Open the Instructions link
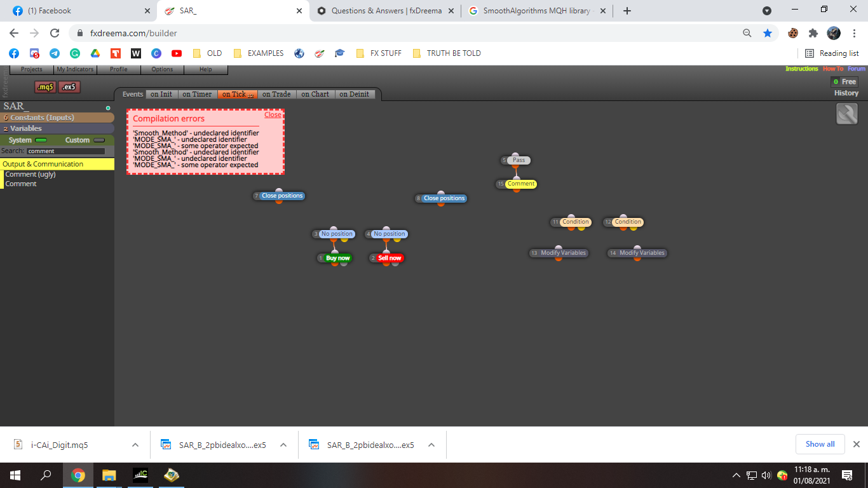 coord(802,69)
